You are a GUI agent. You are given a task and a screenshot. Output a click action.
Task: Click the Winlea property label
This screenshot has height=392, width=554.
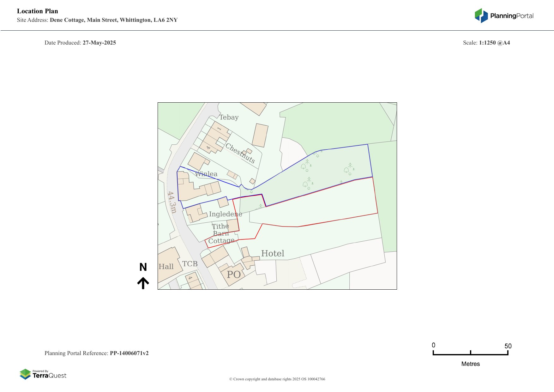tap(206, 174)
